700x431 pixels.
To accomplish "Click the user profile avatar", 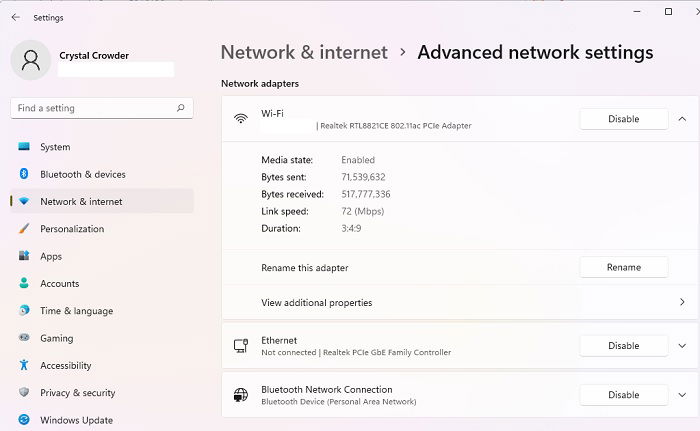I will (x=31, y=60).
